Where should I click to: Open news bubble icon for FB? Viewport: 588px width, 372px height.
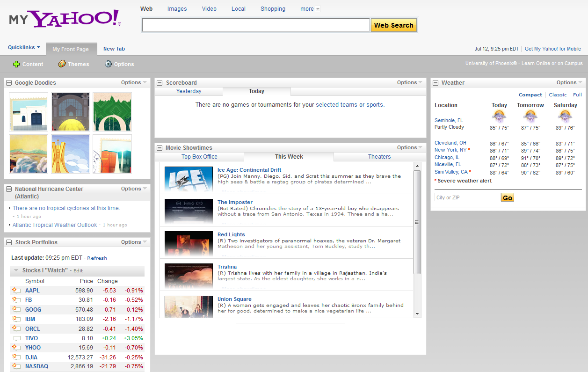(x=17, y=300)
